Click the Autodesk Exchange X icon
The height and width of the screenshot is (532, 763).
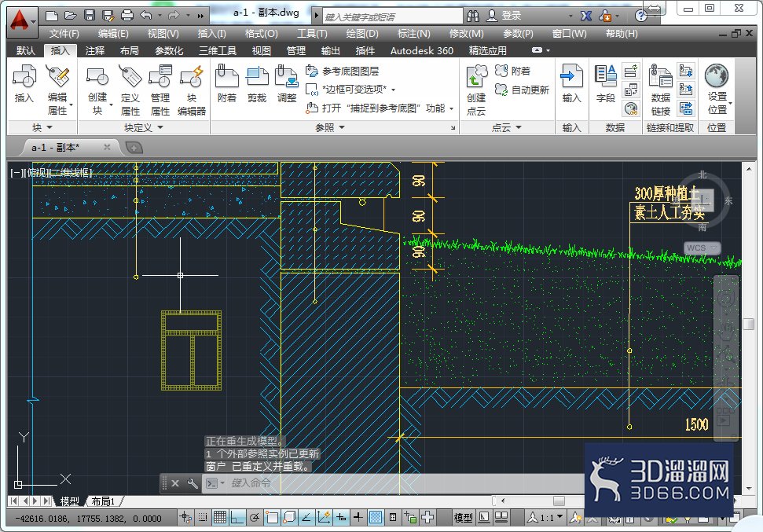point(586,16)
